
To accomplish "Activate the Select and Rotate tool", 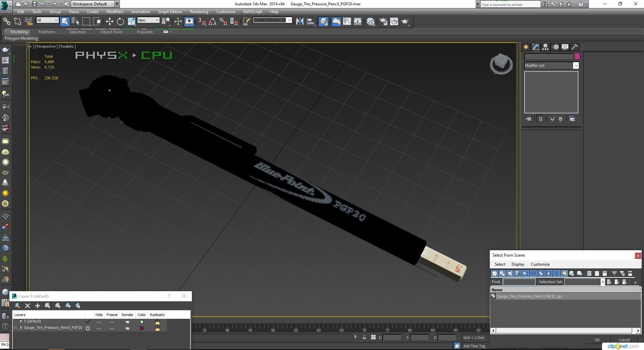I will (x=120, y=21).
